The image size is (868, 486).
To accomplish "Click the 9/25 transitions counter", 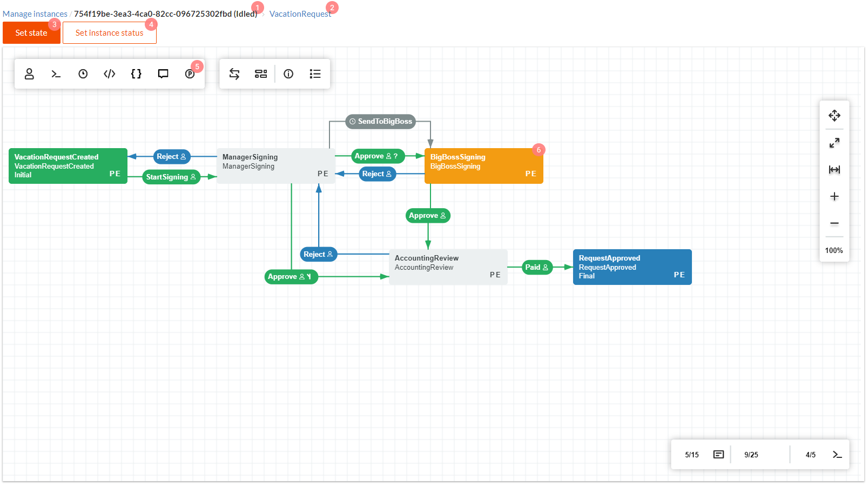I will click(751, 455).
